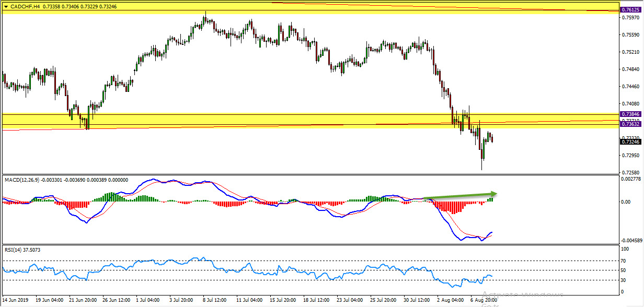
Task: Open the chart symbol dropdown triangle
Action: [6, 7]
